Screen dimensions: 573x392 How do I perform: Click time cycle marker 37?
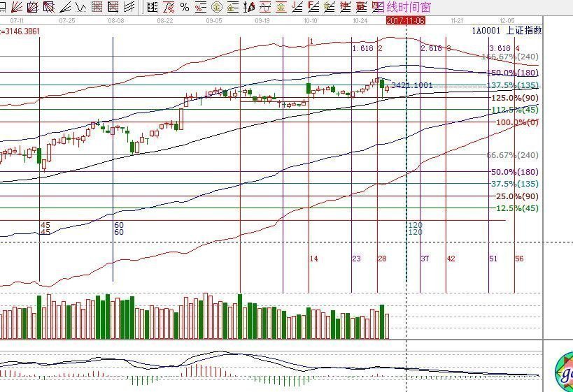tap(425, 259)
